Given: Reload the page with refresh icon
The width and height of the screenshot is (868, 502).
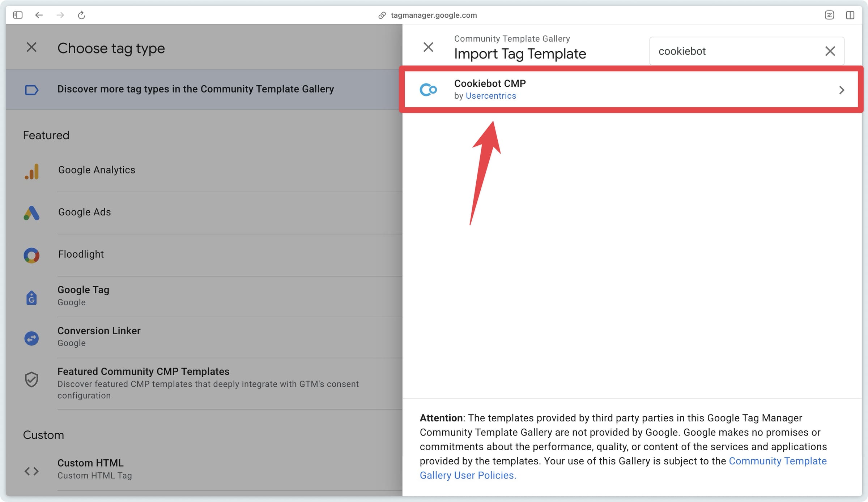Looking at the screenshot, I should click(x=81, y=15).
